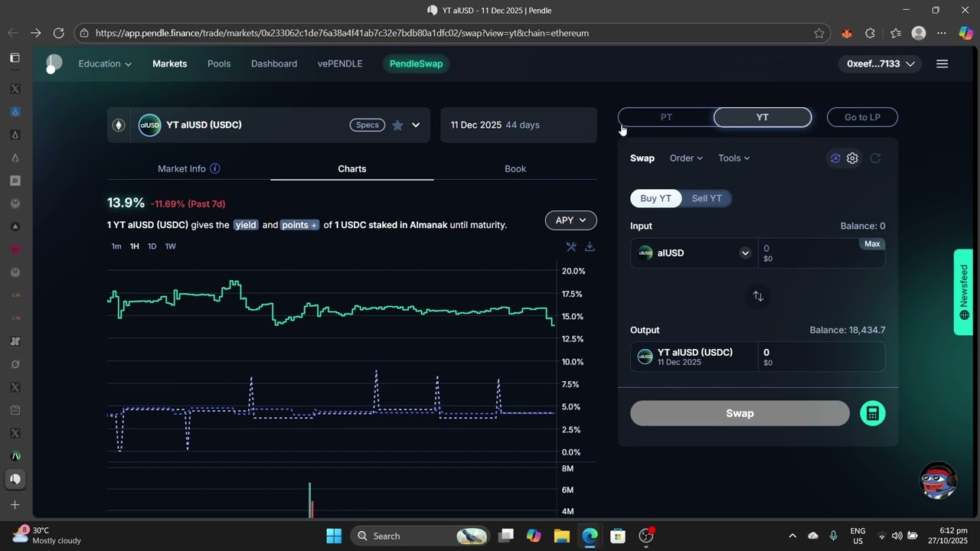Set chart interval to 1D
This screenshot has width=980, height=551.
click(x=152, y=246)
